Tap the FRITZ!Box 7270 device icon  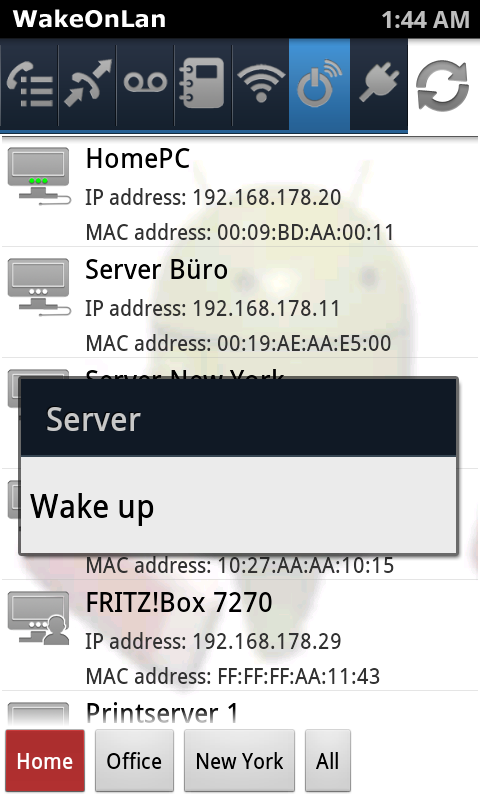(39, 618)
